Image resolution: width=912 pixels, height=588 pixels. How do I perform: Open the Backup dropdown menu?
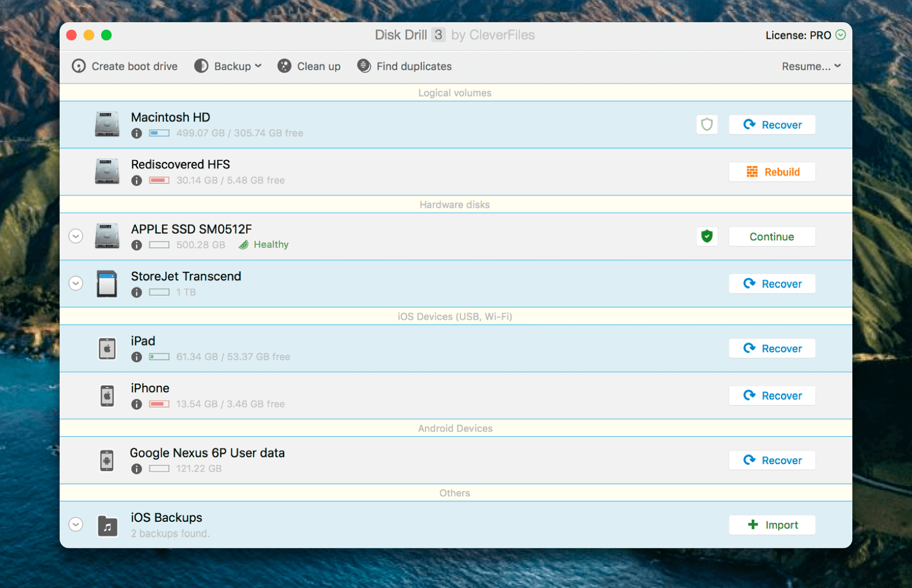click(x=228, y=66)
